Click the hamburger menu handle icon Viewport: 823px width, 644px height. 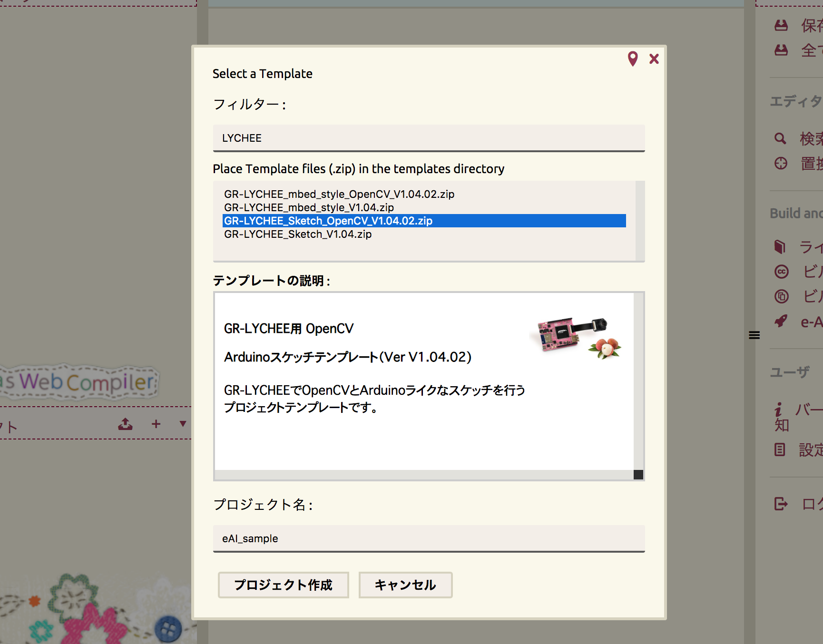coord(754,335)
